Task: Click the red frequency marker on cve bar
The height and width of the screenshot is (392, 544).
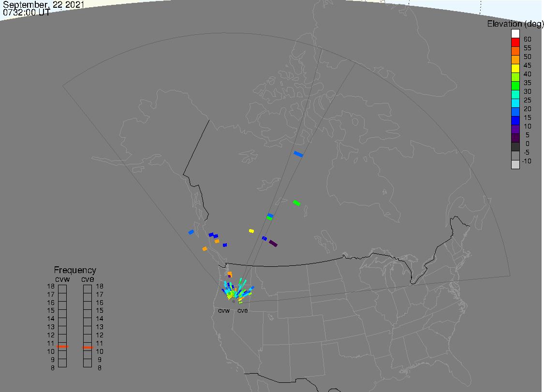Action: pyautogui.click(x=88, y=347)
